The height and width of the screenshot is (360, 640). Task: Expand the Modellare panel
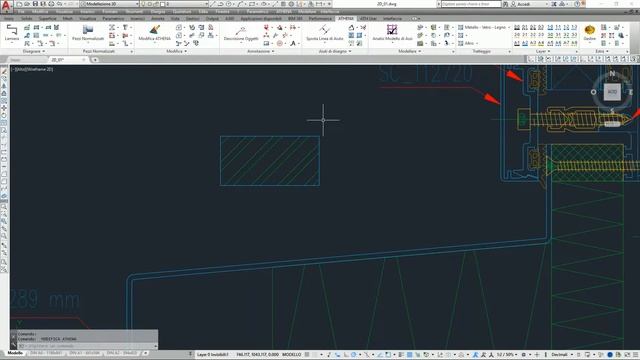[x=409, y=51]
